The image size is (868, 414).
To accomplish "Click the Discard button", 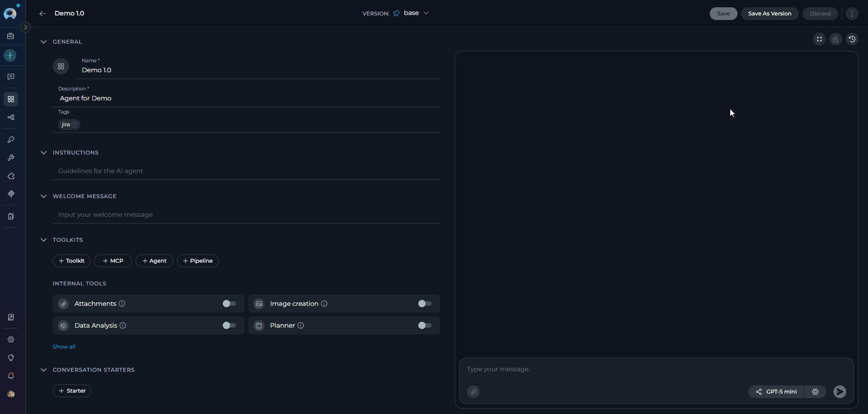I will (x=820, y=14).
